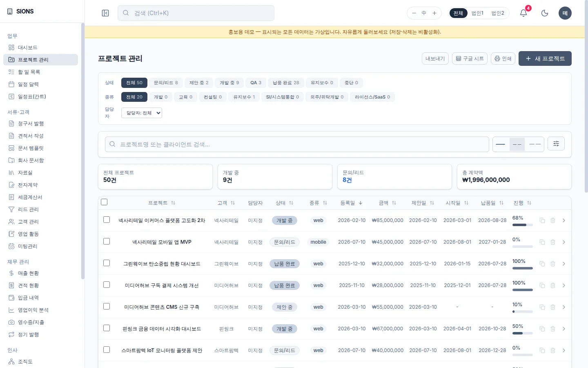Check 핀씽크 금융 데이터 시각화 대시보드 row
Screen dimensions: 588x368
107,328
